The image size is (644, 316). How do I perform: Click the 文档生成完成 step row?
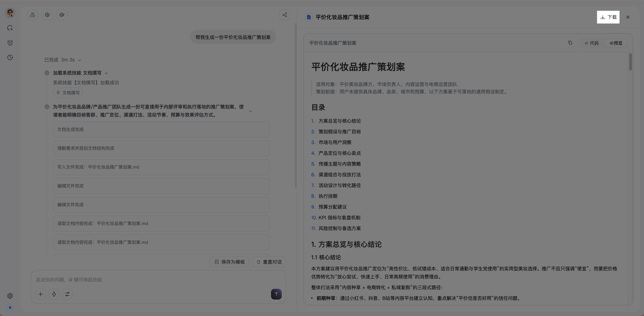161,130
